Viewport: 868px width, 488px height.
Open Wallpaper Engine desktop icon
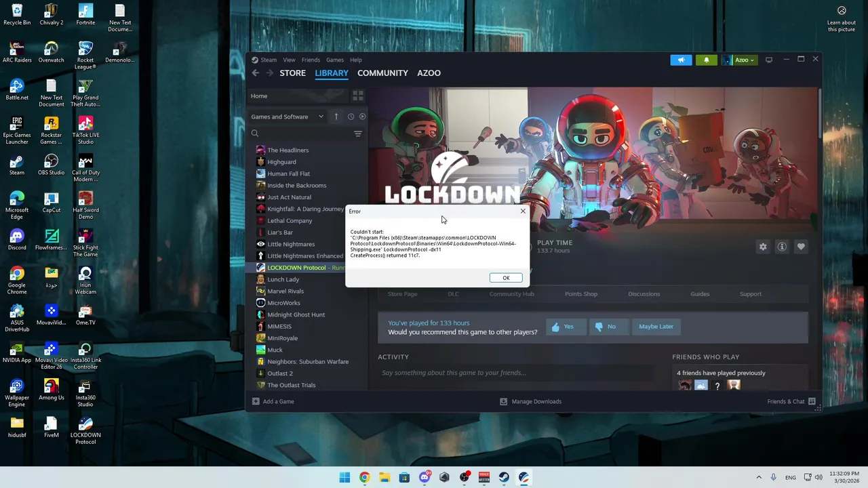(17, 393)
